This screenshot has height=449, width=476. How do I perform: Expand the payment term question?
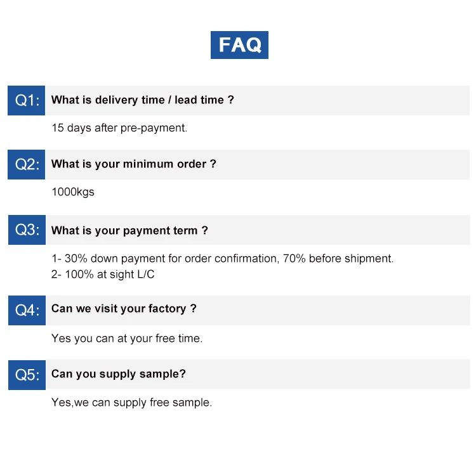(129, 231)
